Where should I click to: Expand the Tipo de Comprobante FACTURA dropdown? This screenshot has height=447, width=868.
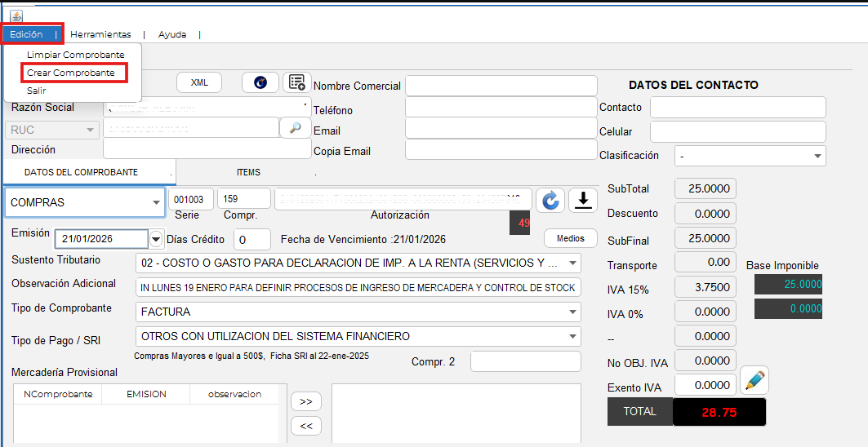[572, 312]
